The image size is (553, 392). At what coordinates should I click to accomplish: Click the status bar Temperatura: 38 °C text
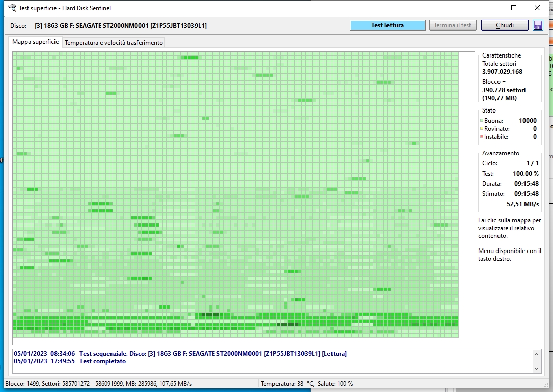pos(287,384)
